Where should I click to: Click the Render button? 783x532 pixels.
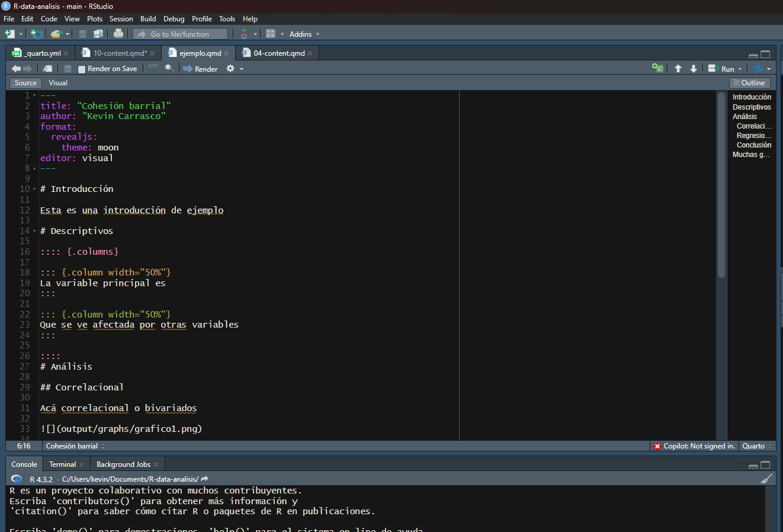200,69
